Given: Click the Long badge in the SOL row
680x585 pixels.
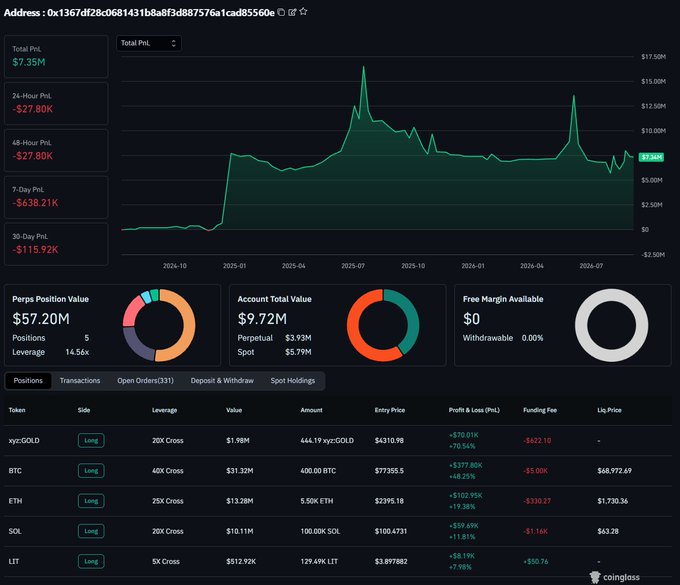Looking at the screenshot, I should [x=91, y=531].
